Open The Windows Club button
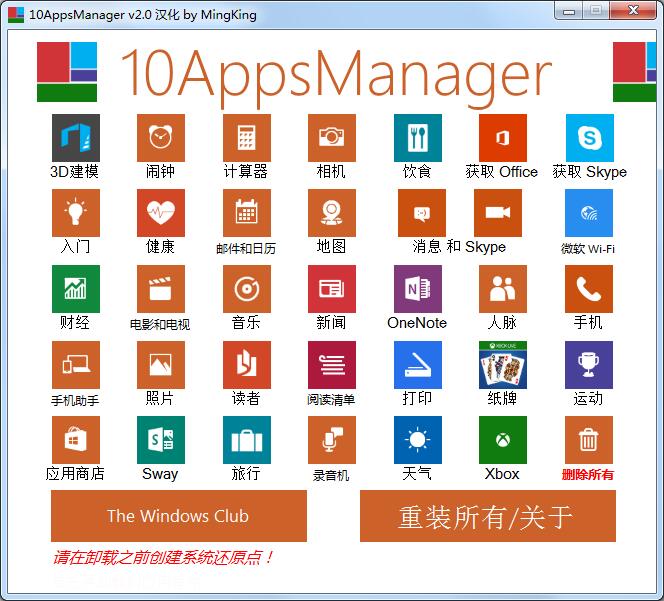 (x=179, y=516)
